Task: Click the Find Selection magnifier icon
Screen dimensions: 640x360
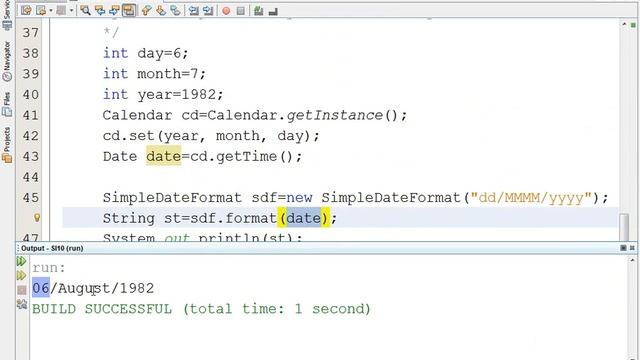Action: coord(85,10)
